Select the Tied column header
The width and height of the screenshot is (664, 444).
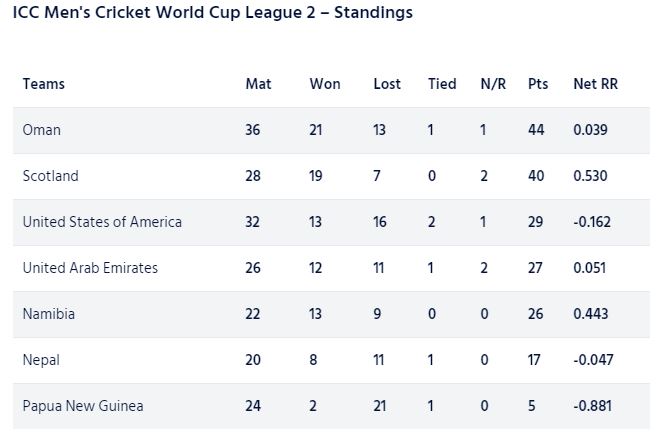(x=442, y=84)
